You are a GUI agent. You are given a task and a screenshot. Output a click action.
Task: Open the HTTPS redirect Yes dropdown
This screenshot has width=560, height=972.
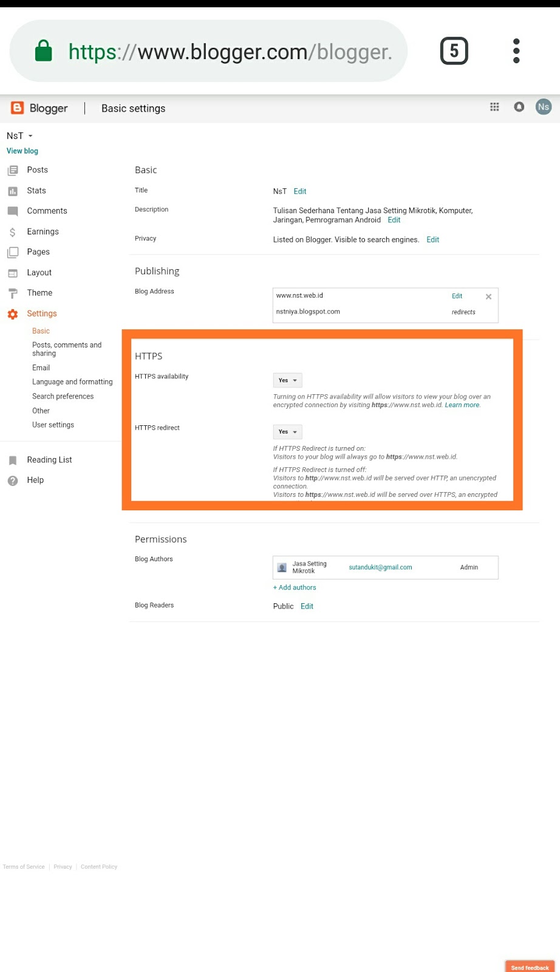pyautogui.click(x=287, y=432)
